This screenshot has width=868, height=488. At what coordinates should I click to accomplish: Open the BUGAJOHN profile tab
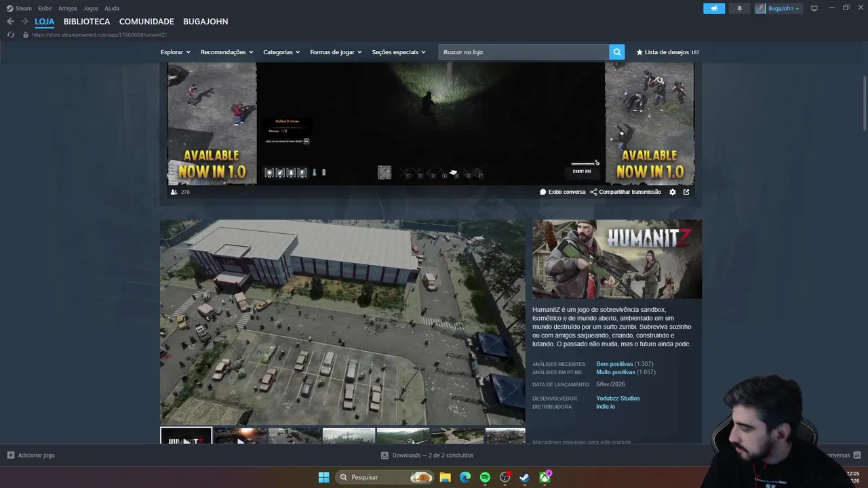click(205, 22)
